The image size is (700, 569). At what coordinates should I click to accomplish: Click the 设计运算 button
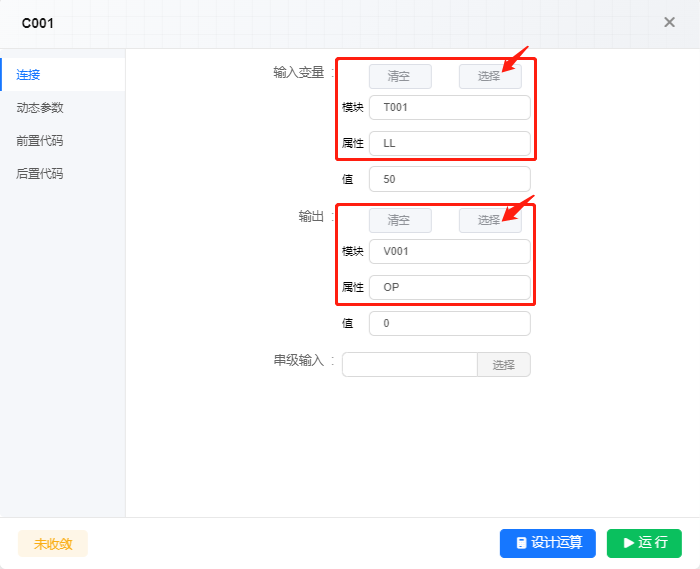[x=548, y=543]
